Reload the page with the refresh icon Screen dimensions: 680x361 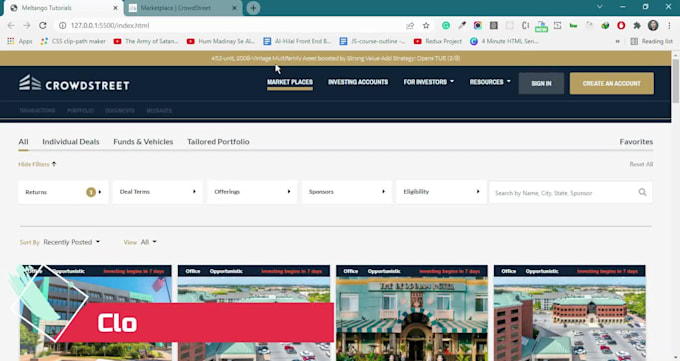(x=42, y=26)
